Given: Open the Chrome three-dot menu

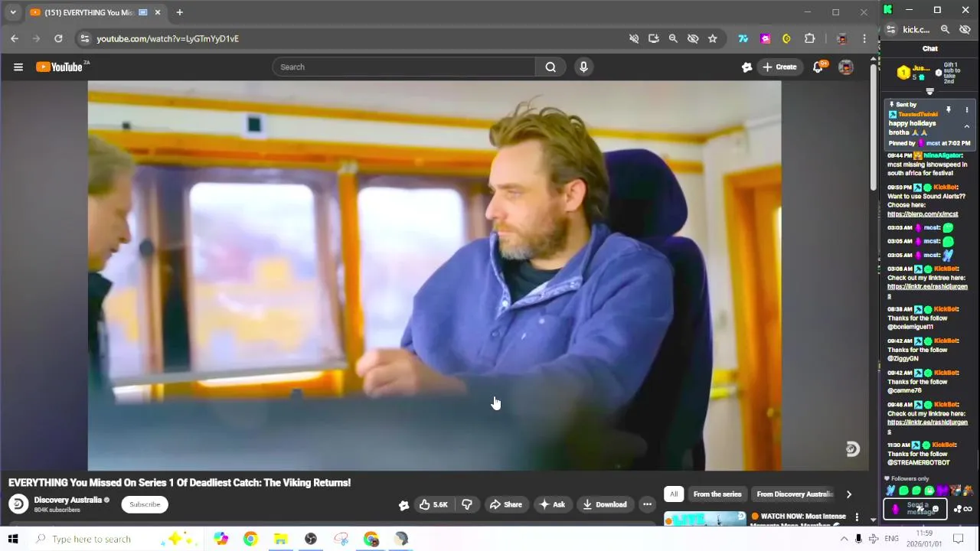Looking at the screenshot, I should click(864, 38).
